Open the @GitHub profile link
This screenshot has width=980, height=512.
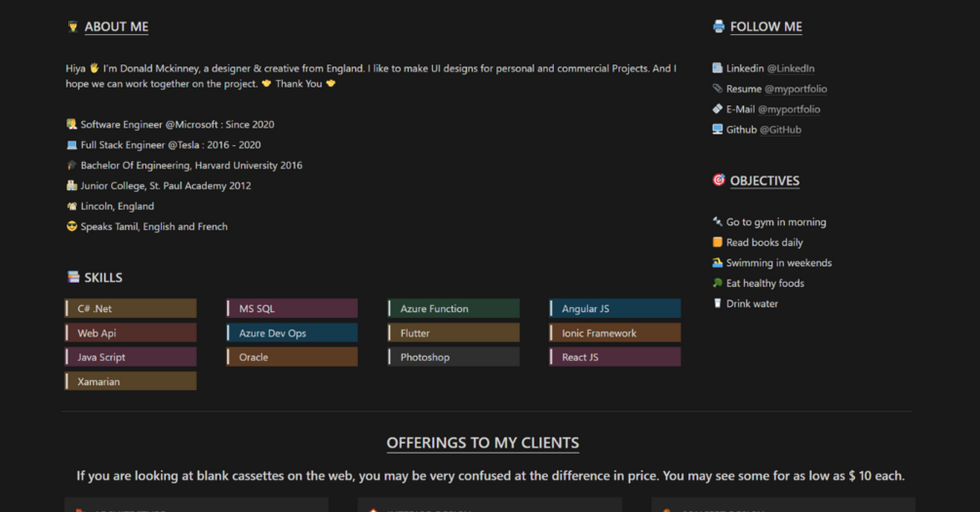click(780, 130)
